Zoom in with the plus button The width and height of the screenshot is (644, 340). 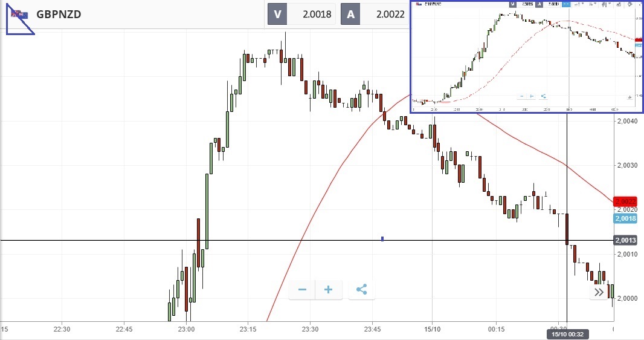coord(328,289)
